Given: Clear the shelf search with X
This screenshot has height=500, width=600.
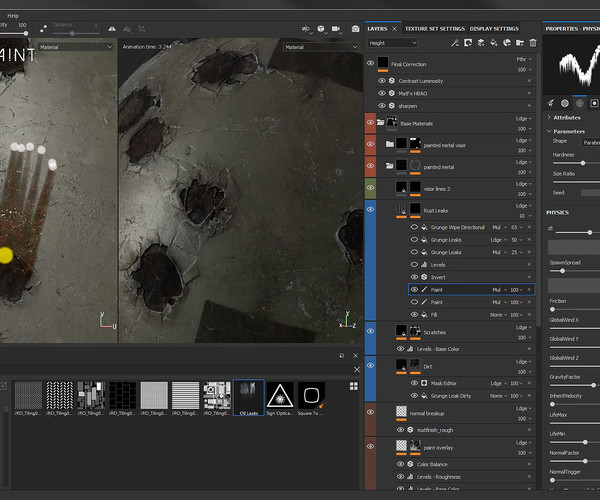Looking at the screenshot, I should (357, 370).
